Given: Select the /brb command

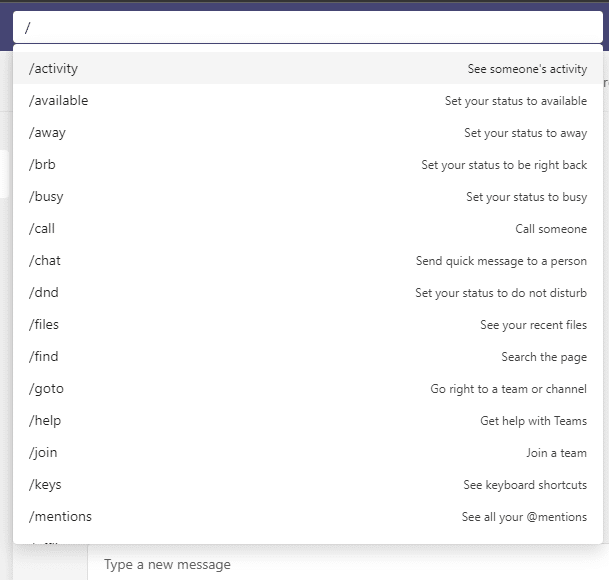Looking at the screenshot, I should [308, 164].
